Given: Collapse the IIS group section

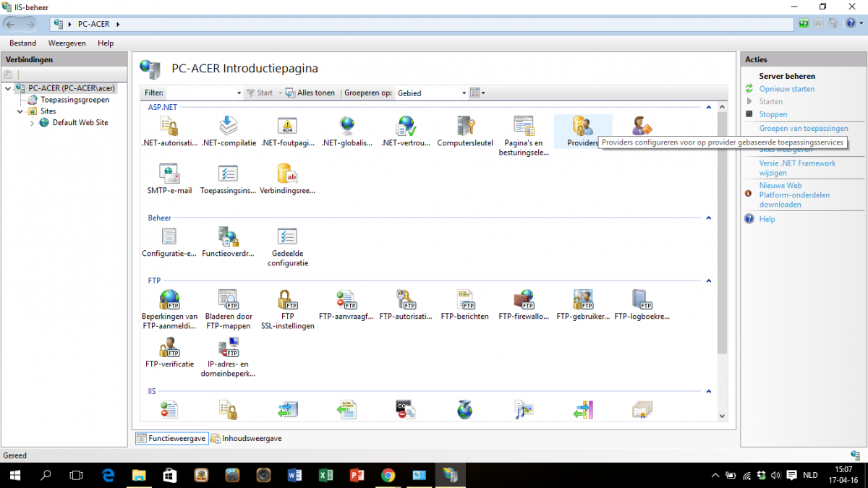Looking at the screenshot, I should [709, 391].
